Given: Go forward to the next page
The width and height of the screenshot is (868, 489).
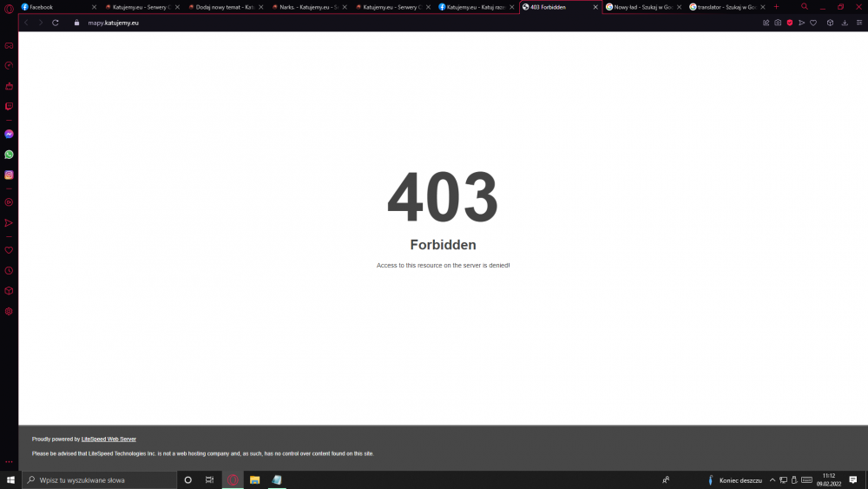Looking at the screenshot, I should 41,23.
